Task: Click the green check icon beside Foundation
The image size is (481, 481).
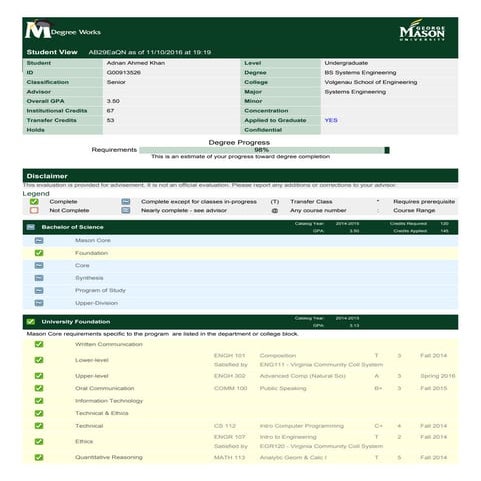Action: [39, 253]
